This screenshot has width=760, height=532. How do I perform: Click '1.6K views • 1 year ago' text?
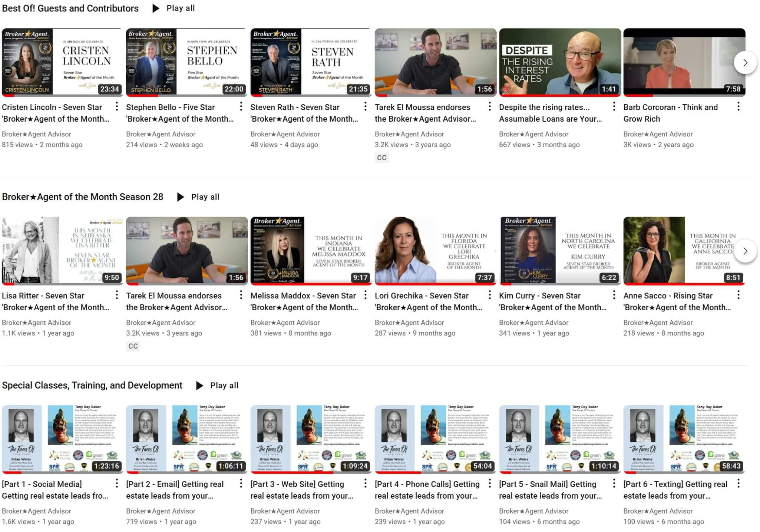(38, 521)
